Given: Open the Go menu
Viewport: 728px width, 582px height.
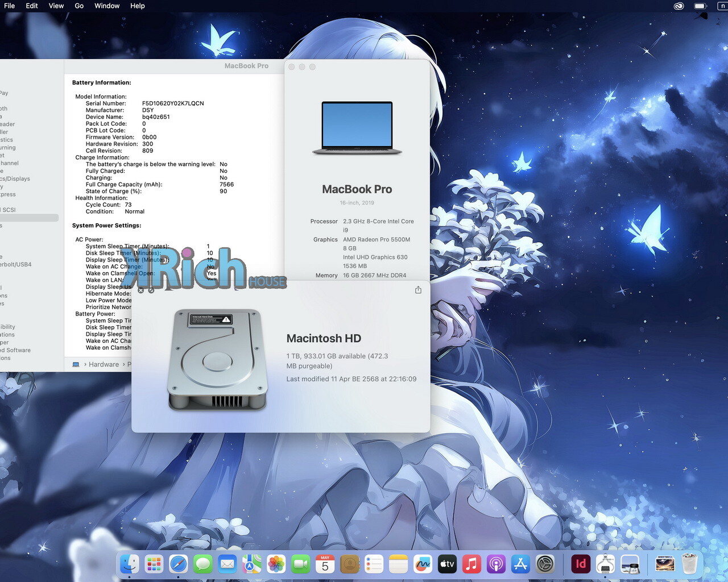Looking at the screenshot, I should pyautogui.click(x=79, y=6).
